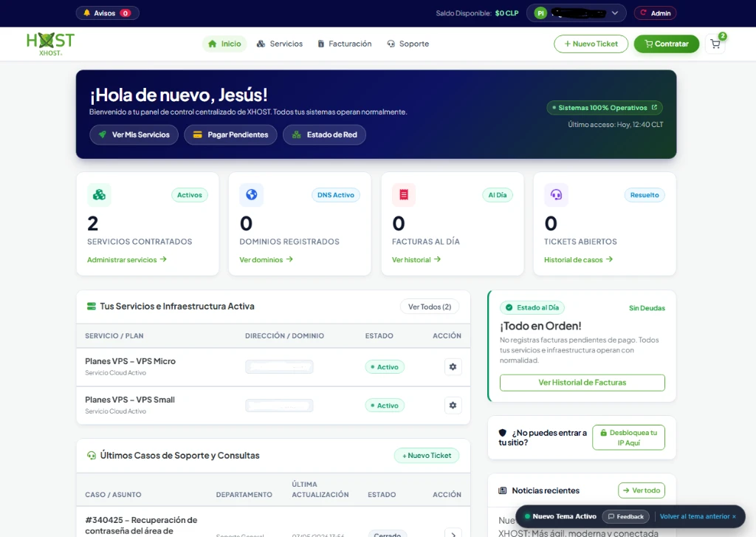756x537 pixels.
Task: Click Activo status of VPS Small
Action: pyautogui.click(x=384, y=406)
